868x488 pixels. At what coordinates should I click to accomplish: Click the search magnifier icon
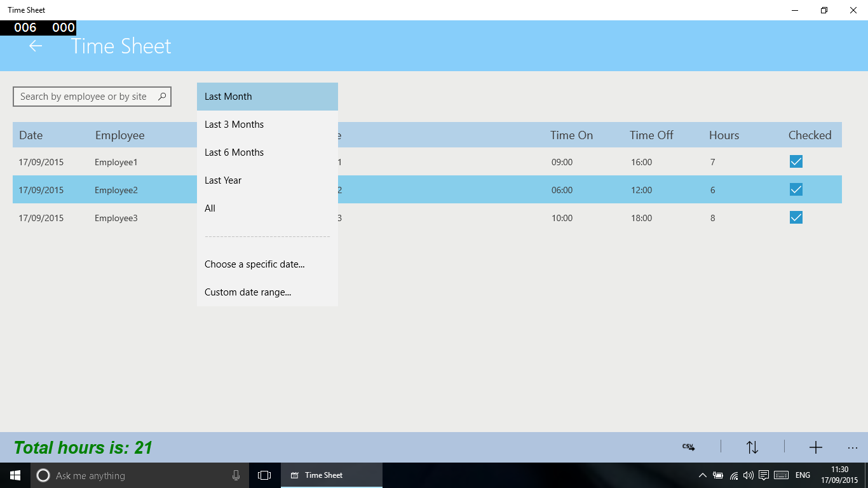[x=162, y=97]
